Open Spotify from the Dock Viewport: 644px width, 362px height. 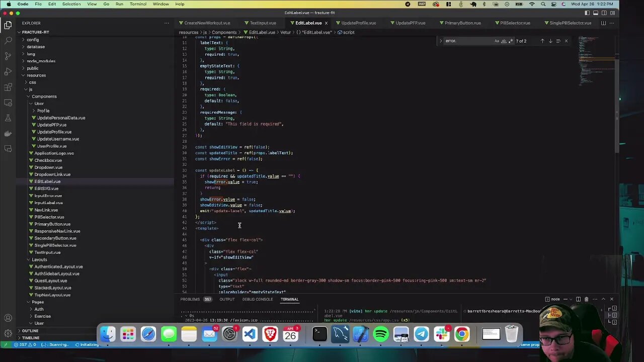(381, 334)
